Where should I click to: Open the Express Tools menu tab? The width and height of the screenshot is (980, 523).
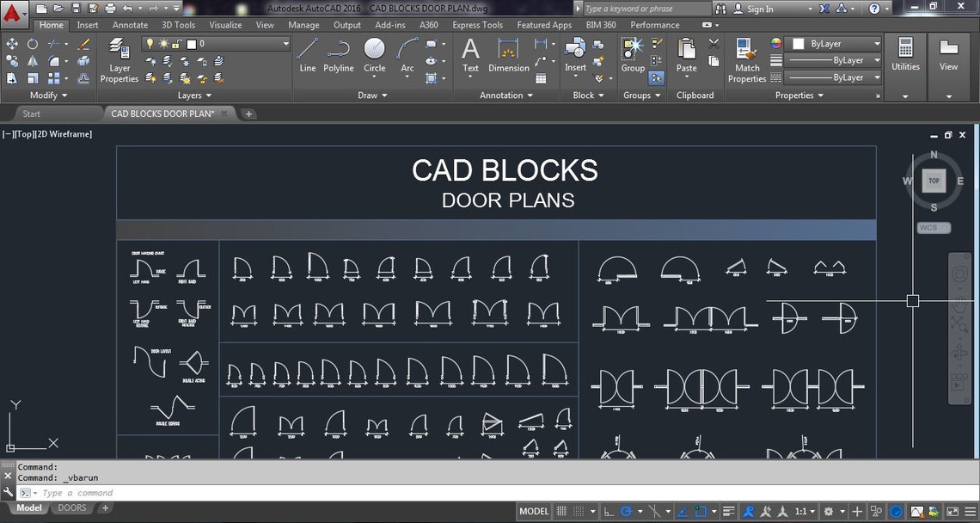click(477, 25)
